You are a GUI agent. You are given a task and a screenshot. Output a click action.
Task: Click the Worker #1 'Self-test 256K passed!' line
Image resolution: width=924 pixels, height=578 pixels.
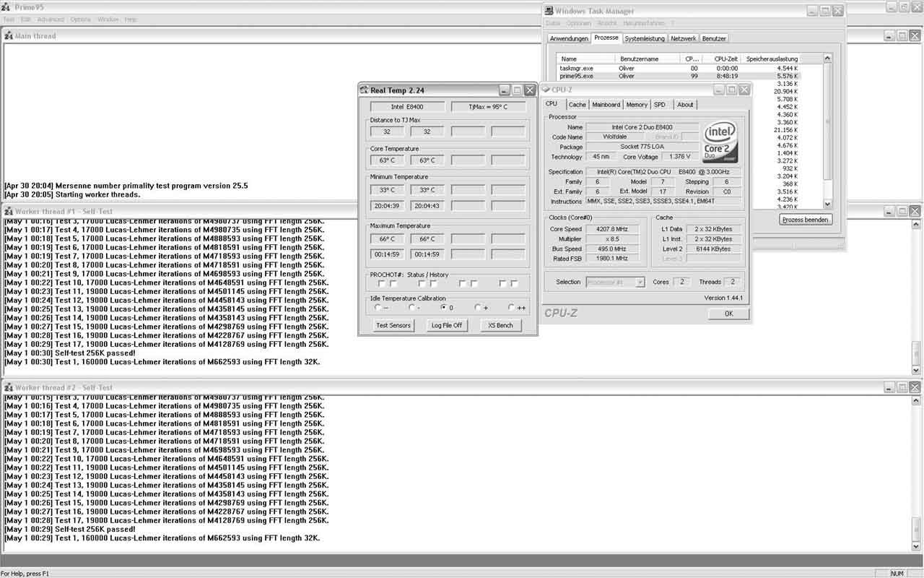tap(70, 353)
